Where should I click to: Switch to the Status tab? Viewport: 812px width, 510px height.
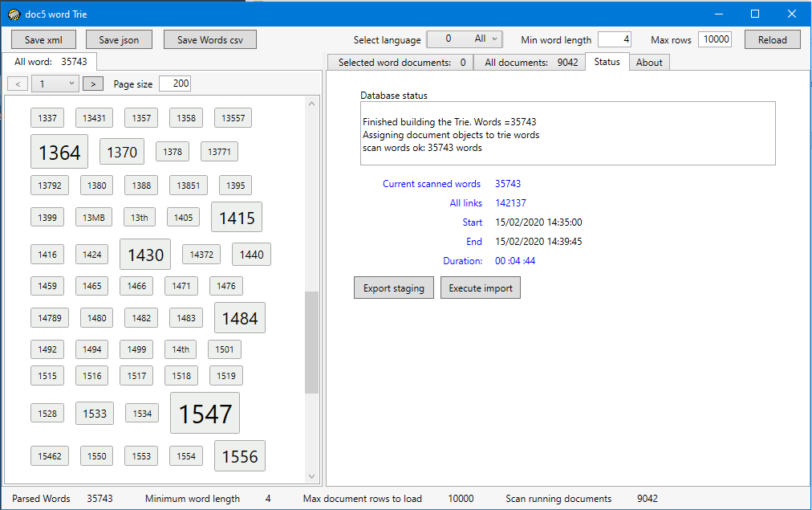pyautogui.click(x=607, y=62)
